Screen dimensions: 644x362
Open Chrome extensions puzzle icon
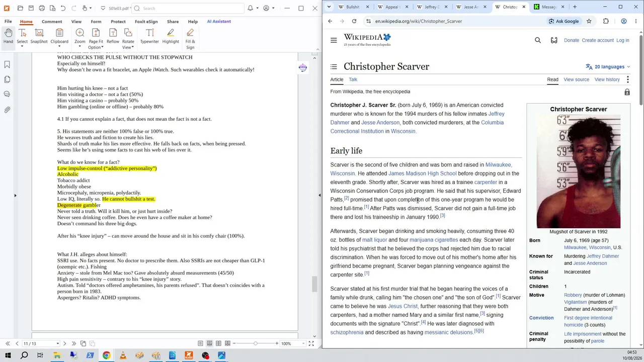606,21
